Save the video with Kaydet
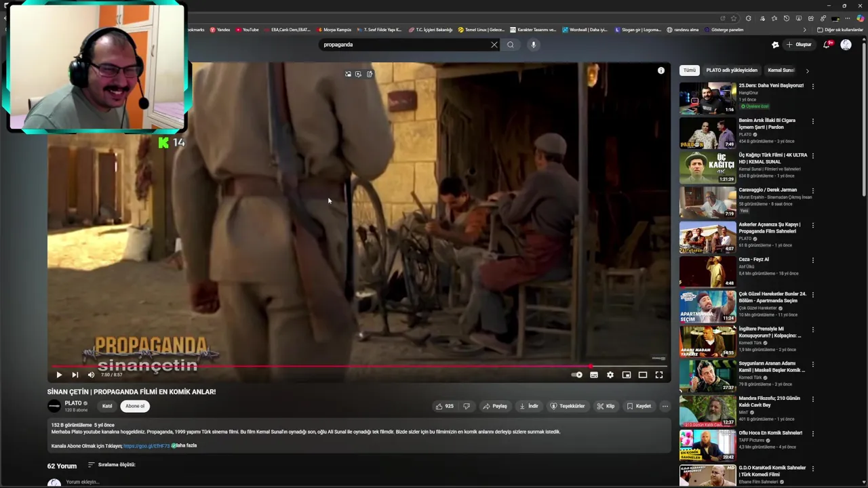 (639, 406)
